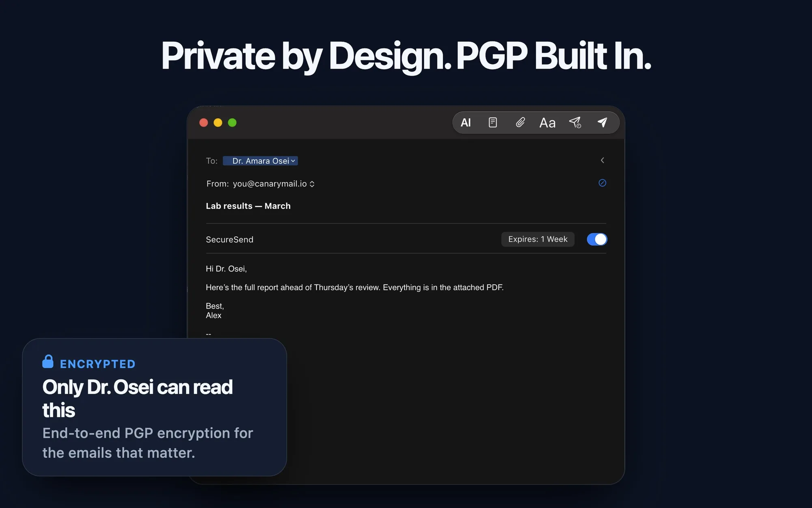Attach a file with the paperclip icon

click(x=520, y=123)
